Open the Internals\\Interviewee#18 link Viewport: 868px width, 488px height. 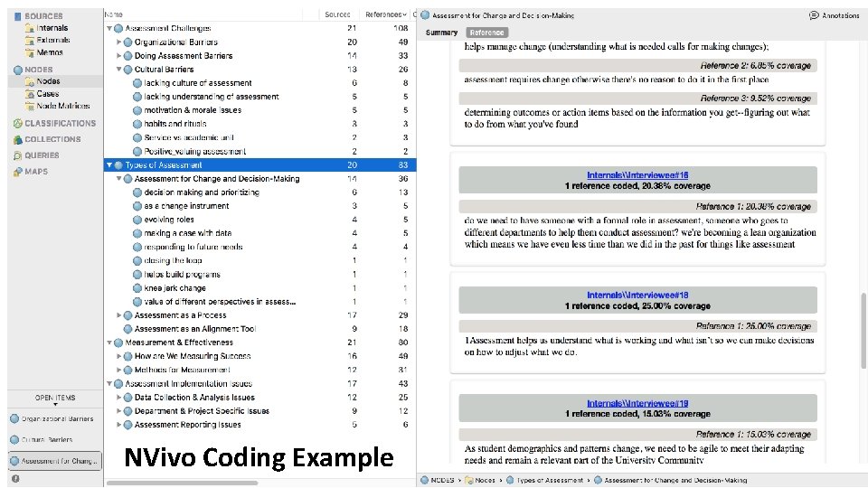point(637,295)
